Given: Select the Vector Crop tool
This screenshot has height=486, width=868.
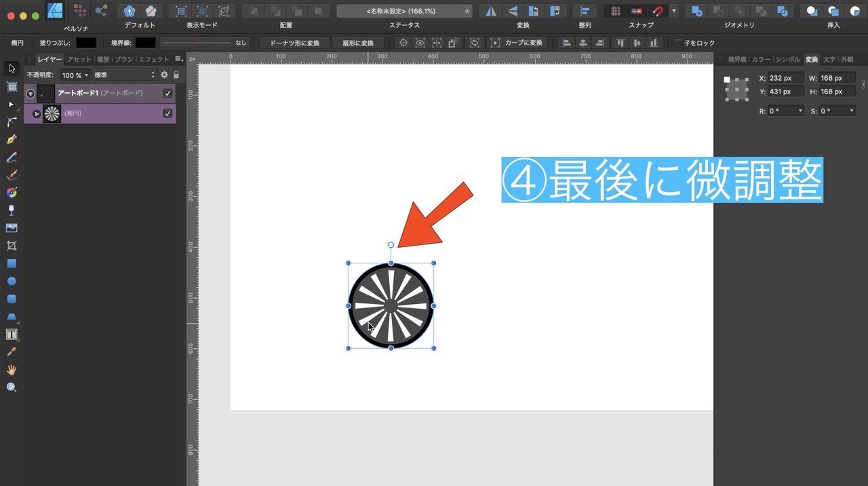Looking at the screenshot, I should pyautogui.click(x=12, y=246).
